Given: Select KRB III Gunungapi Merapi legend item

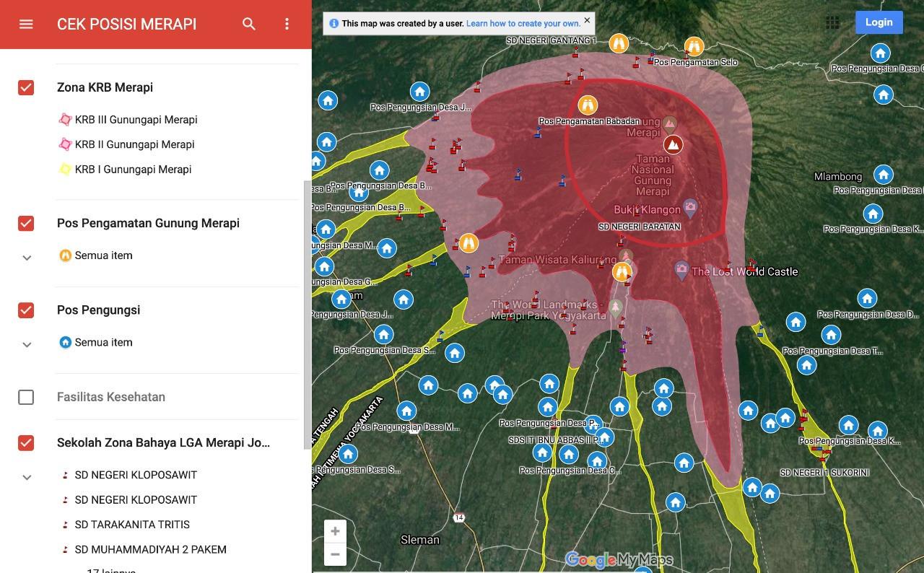Looking at the screenshot, I should pyautogui.click(x=136, y=120).
